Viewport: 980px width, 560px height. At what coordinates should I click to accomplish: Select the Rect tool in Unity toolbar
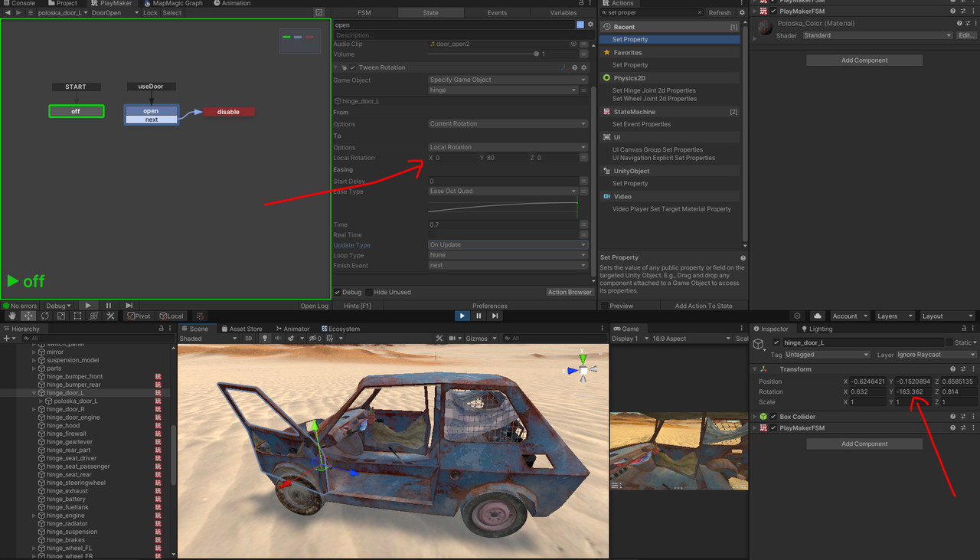[x=77, y=316]
